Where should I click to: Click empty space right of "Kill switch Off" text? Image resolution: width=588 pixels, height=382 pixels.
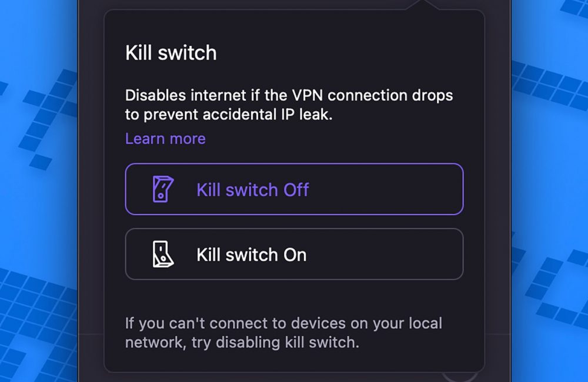(388, 189)
